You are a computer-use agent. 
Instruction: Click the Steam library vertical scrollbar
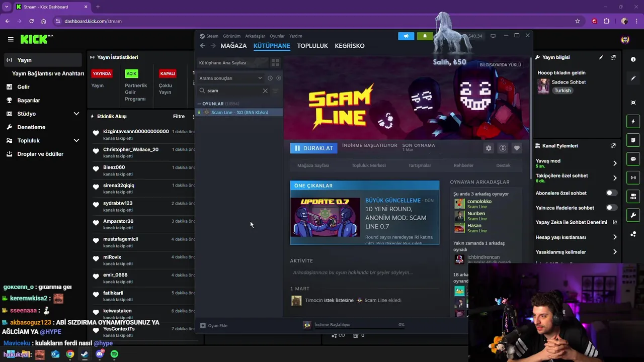(530, 118)
